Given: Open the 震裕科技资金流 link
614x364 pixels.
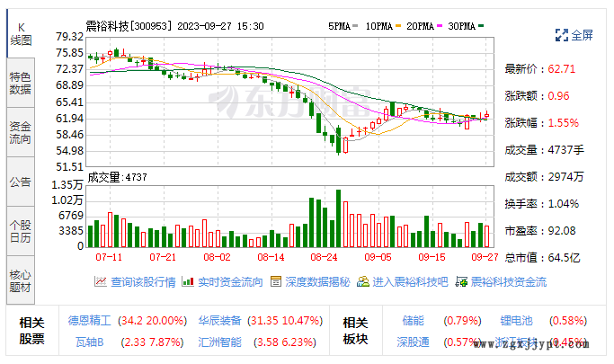Looking at the screenshot, I should [x=509, y=282].
